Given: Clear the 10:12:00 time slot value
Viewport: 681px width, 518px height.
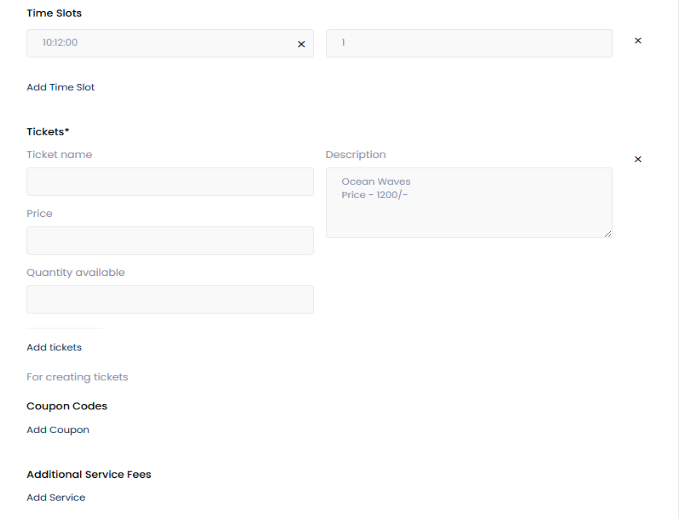Looking at the screenshot, I should click(301, 44).
